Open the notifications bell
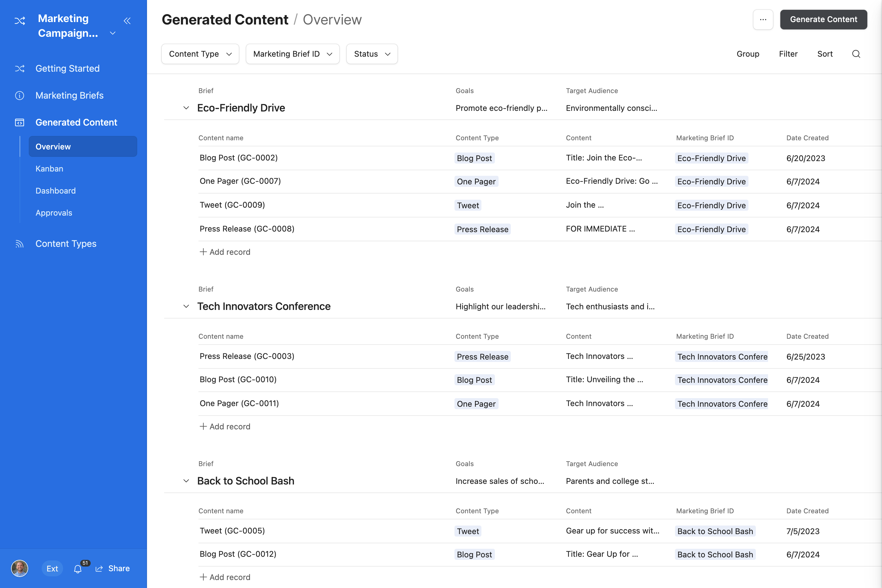Viewport: 882px width, 588px height. [x=78, y=568]
